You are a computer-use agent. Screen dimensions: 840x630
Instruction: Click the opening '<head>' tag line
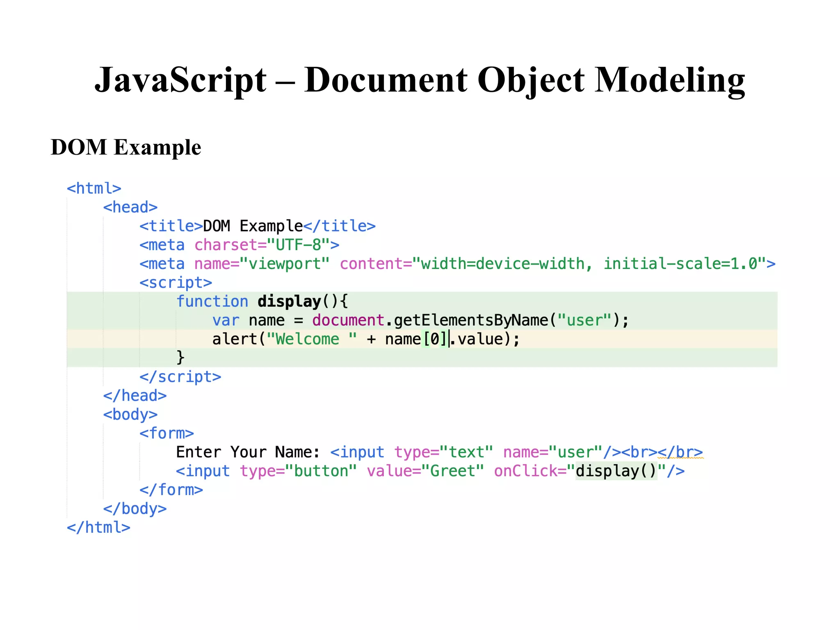(x=130, y=207)
